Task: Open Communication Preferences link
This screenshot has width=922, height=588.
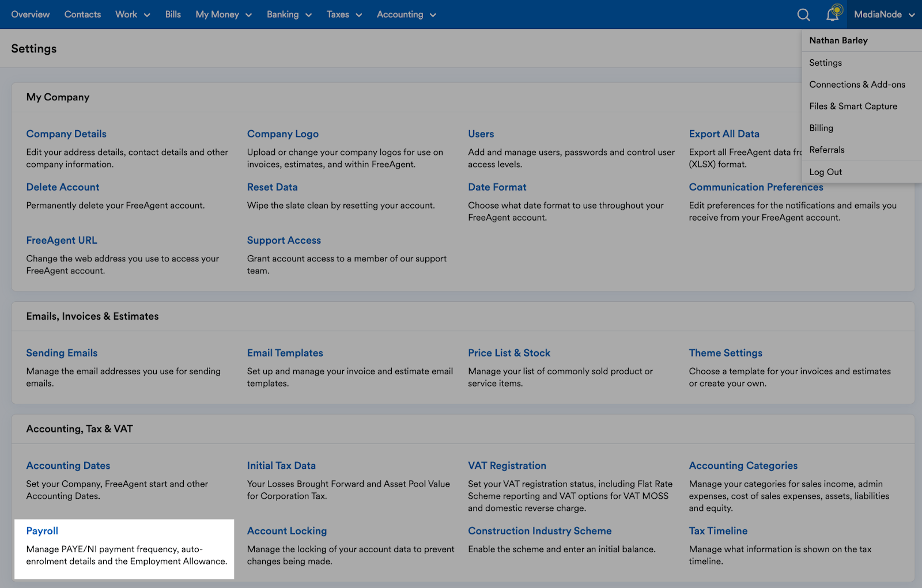Action: click(x=755, y=187)
